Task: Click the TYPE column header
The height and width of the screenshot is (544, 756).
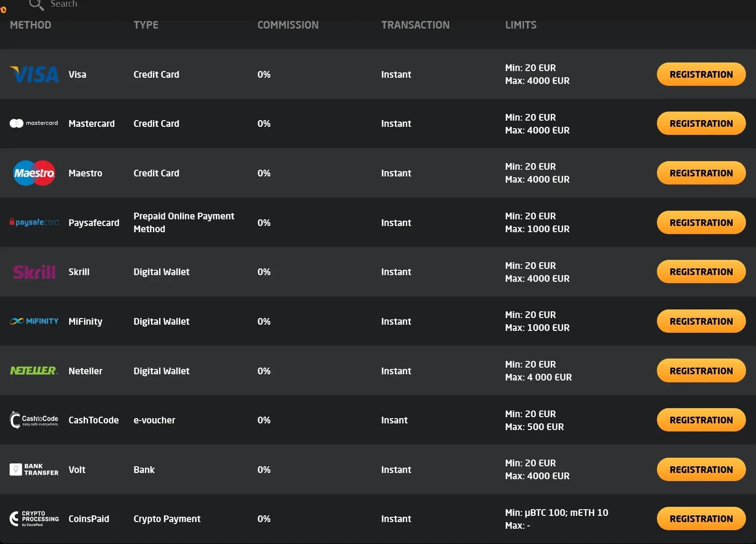Action: coord(146,25)
